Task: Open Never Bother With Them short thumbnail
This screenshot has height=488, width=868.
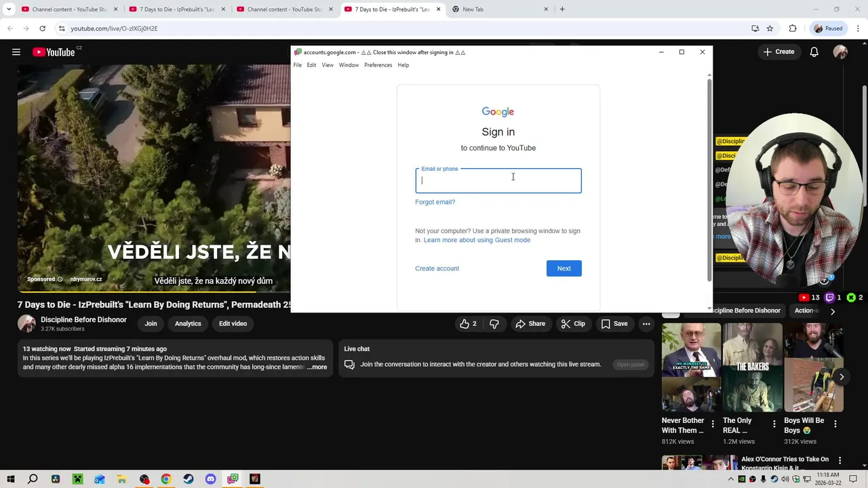Action: pos(691,367)
